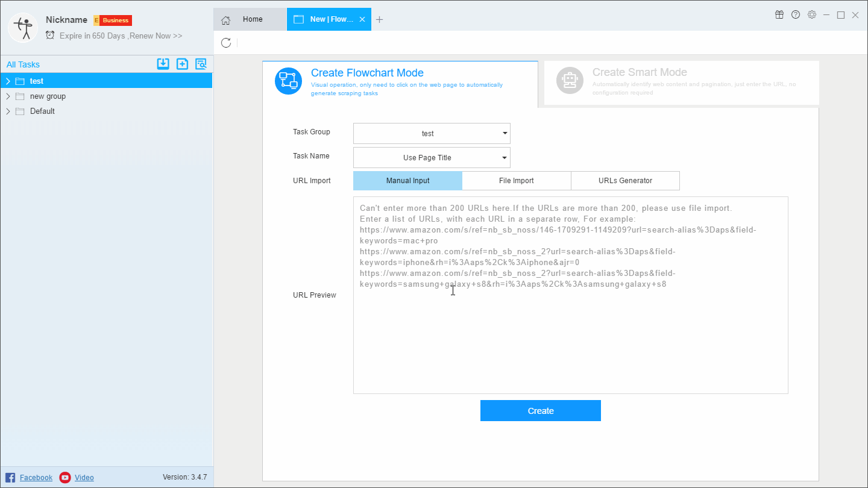Open the Task Name dropdown
868x488 pixels.
(x=432, y=158)
